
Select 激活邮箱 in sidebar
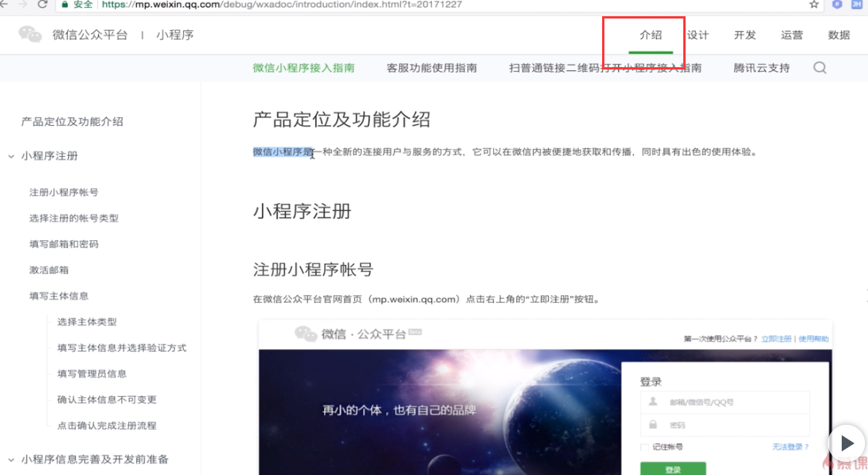(49, 270)
